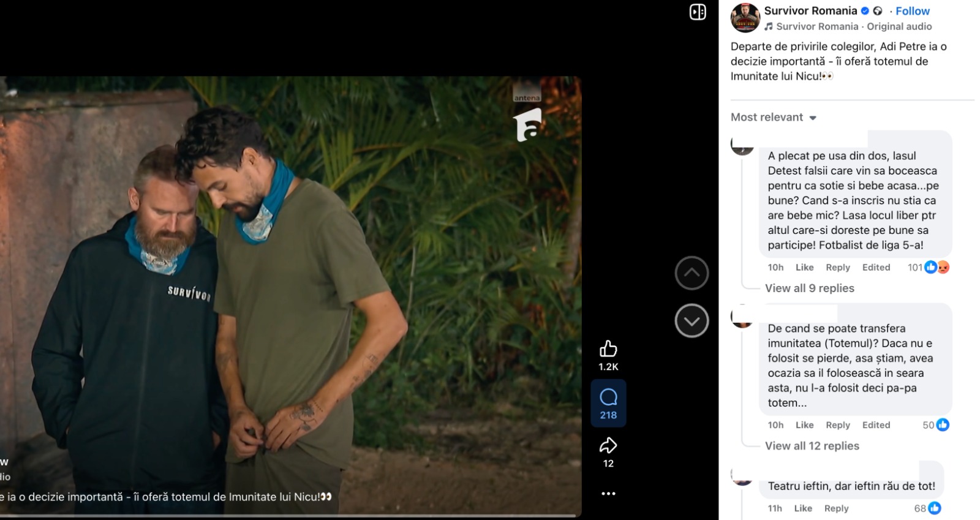Open Survivor Romania profile picture
This screenshot has width=980, height=520.
(x=745, y=18)
